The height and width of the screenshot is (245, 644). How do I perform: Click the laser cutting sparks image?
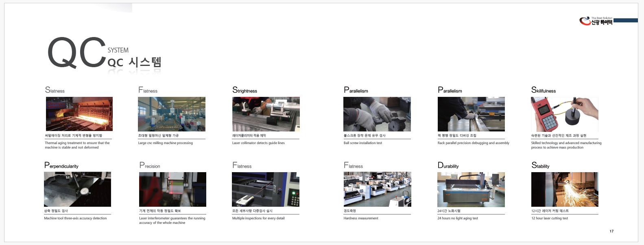pyautogui.click(x=564, y=189)
